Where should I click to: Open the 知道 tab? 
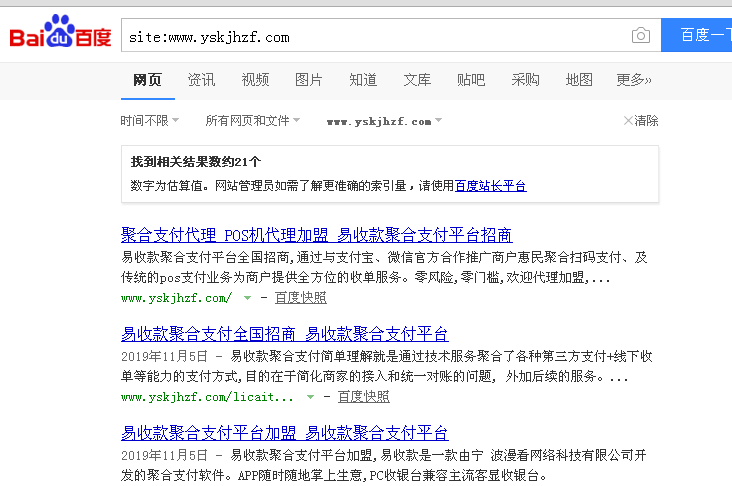(363, 80)
